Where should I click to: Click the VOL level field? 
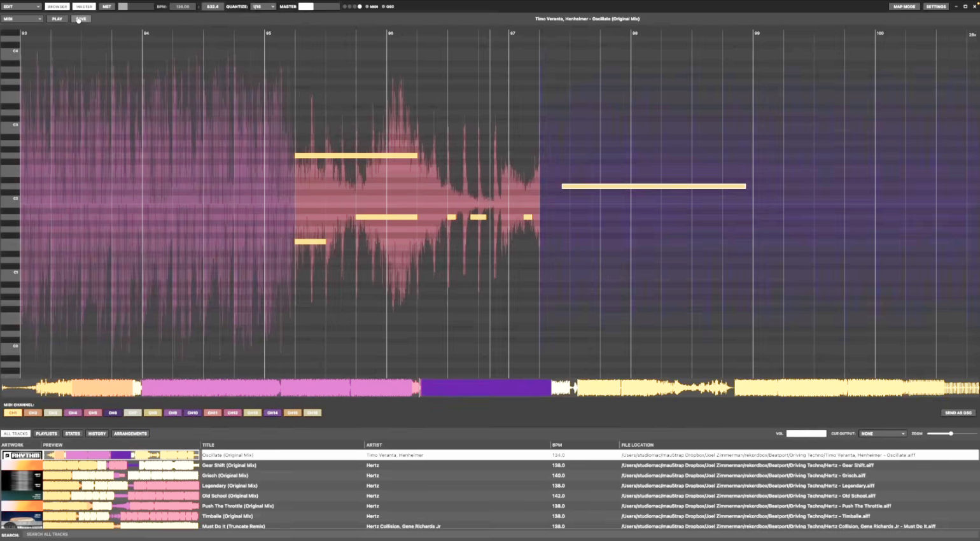click(806, 433)
